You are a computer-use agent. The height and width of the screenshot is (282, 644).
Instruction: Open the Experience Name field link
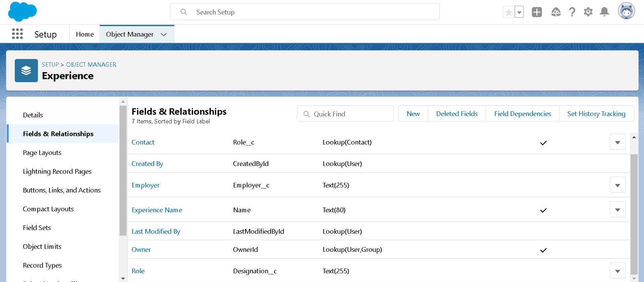157,210
